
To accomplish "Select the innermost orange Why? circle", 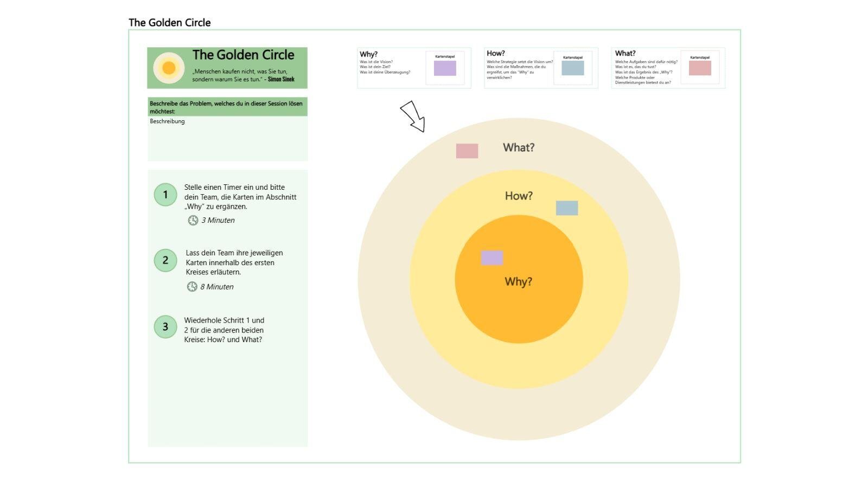I will tap(519, 281).
